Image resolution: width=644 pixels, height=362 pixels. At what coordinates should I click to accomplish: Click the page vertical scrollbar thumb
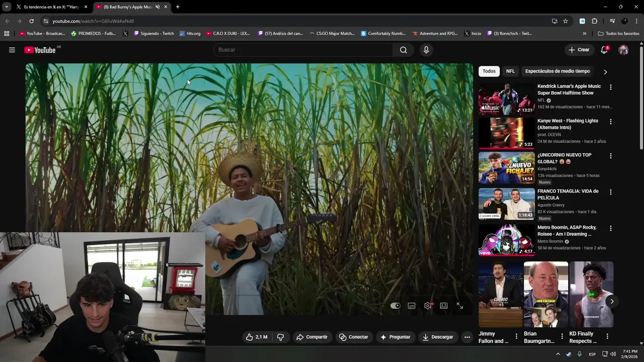(x=641, y=98)
